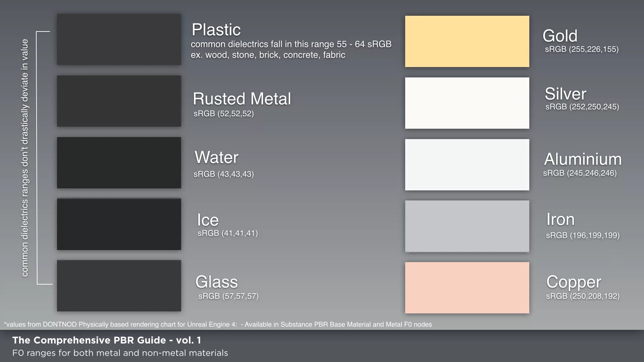Select the Glass swatch rectangle
The width and height of the screenshot is (644, 362).
[119, 286]
